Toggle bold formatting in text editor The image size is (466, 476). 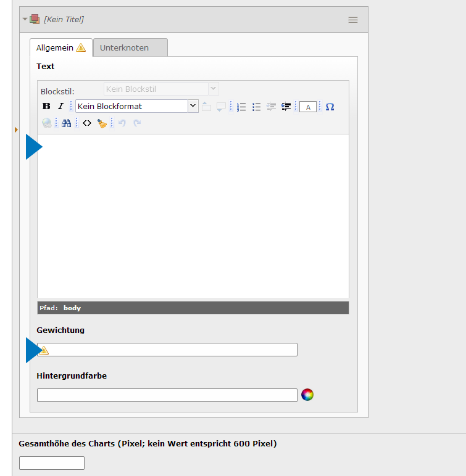pyautogui.click(x=46, y=107)
